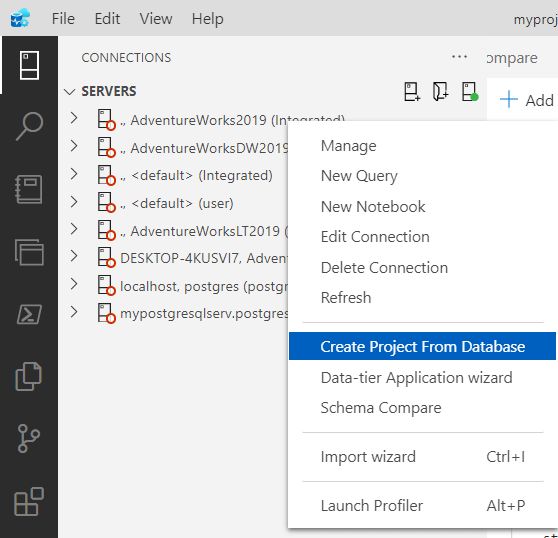Select New Notebook in context menu
Image resolution: width=558 pixels, height=538 pixels.
[x=422, y=206]
